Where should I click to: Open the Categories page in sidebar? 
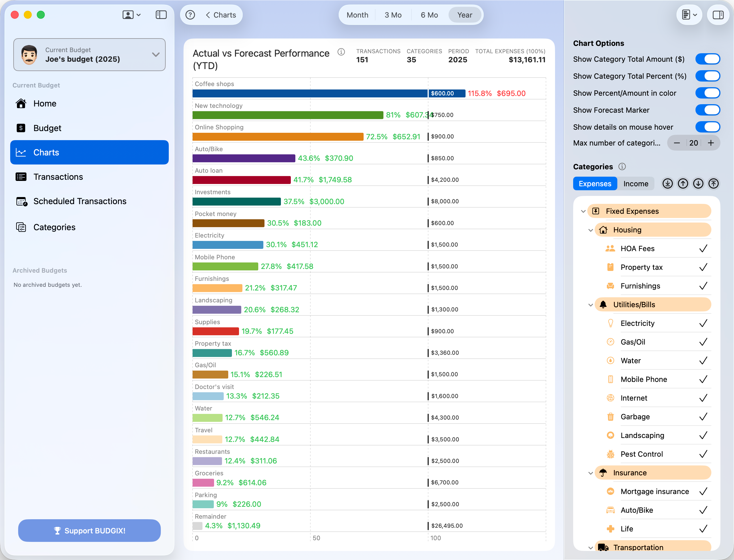[54, 227]
